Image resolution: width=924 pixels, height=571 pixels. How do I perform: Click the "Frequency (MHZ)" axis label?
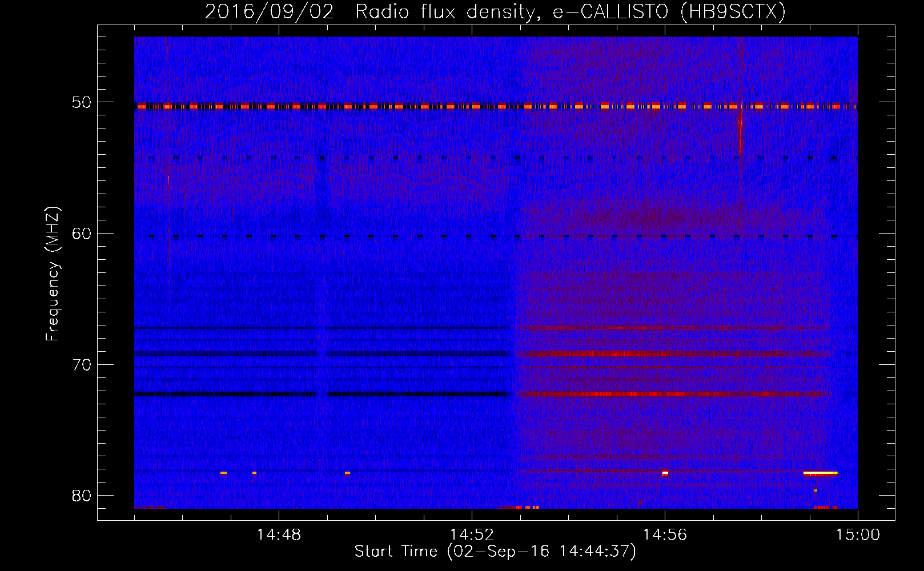[x=53, y=274]
